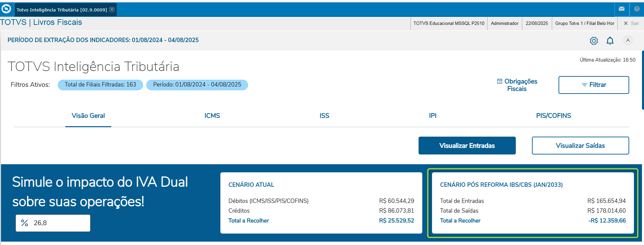Open the mail envelope icon
Image resolution: width=644 pixels, height=245 pixels.
[622, 9]
